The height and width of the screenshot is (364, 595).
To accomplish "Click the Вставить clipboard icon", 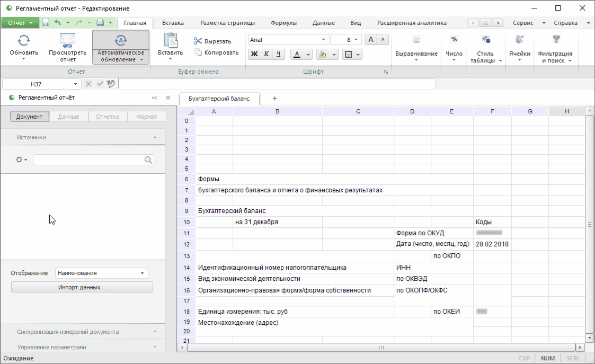I will click(x=170, y=40).
